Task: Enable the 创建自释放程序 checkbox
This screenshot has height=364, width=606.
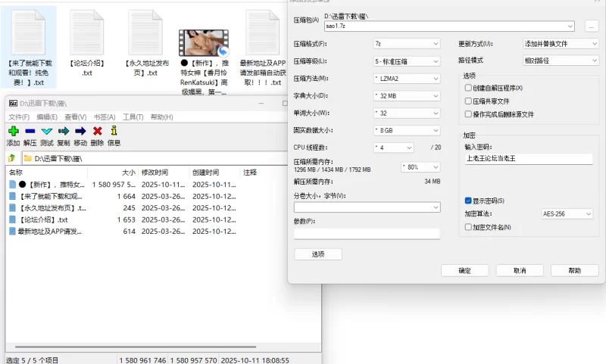Action: pos(468,88)
